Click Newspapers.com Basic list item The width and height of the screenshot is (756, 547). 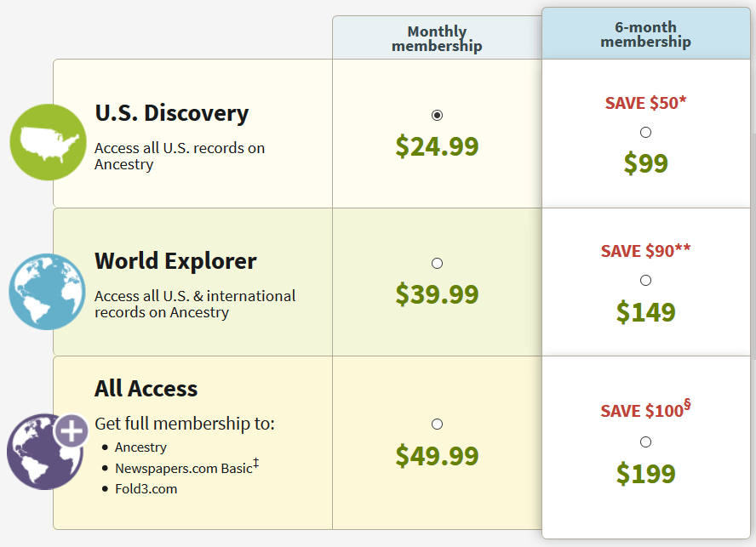click(x=183, y=468)
